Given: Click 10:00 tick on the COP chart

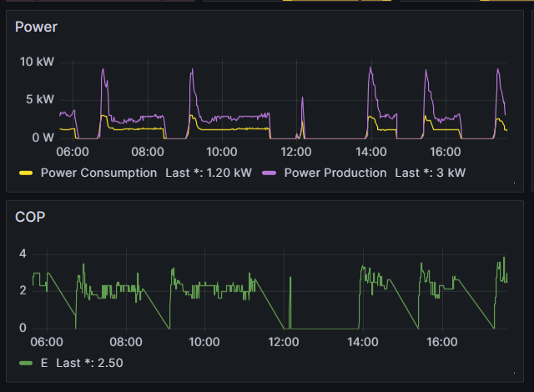Looking at the screenshot, I should pos(204,342).
